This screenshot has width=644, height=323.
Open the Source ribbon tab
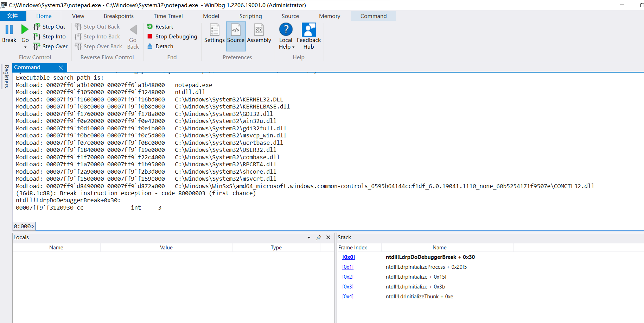point(290,16)
